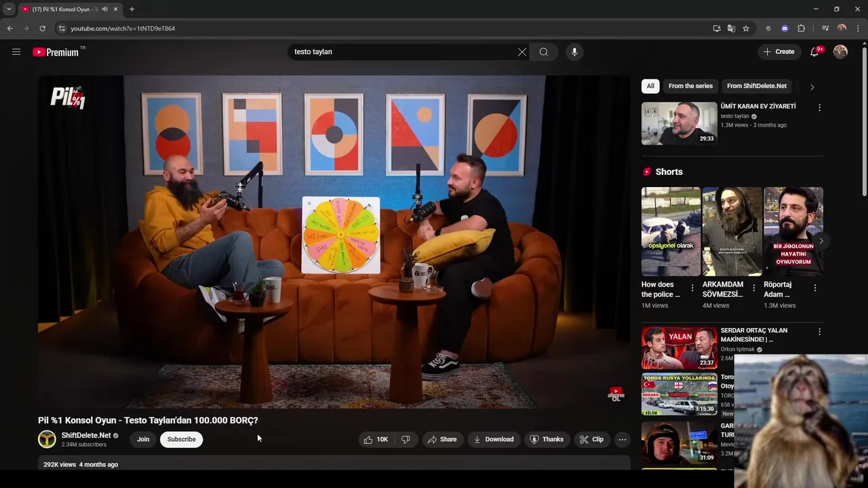The width and height of the screenshot is (868, 488).
Task: Open the Shorts section header
Action: 663,171
